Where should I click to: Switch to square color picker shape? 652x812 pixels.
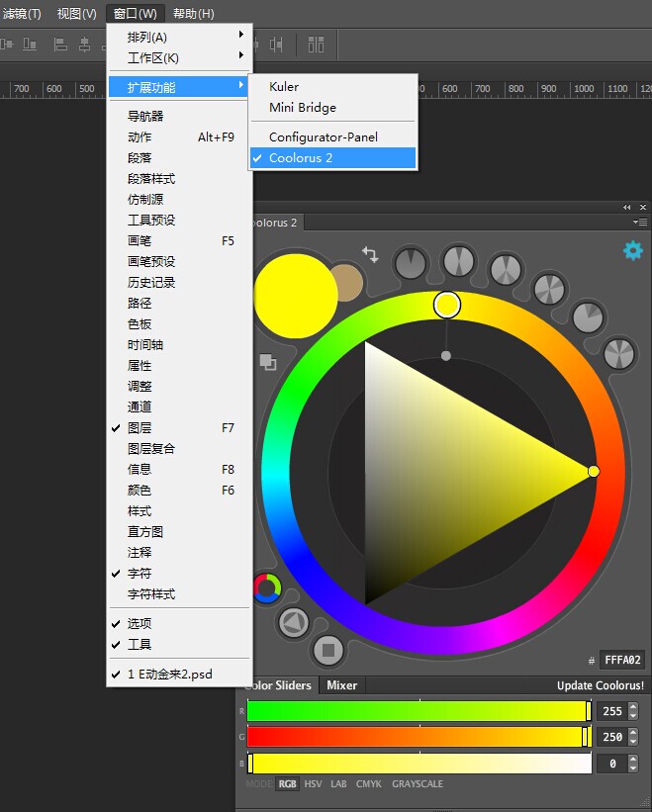point(328,650)
